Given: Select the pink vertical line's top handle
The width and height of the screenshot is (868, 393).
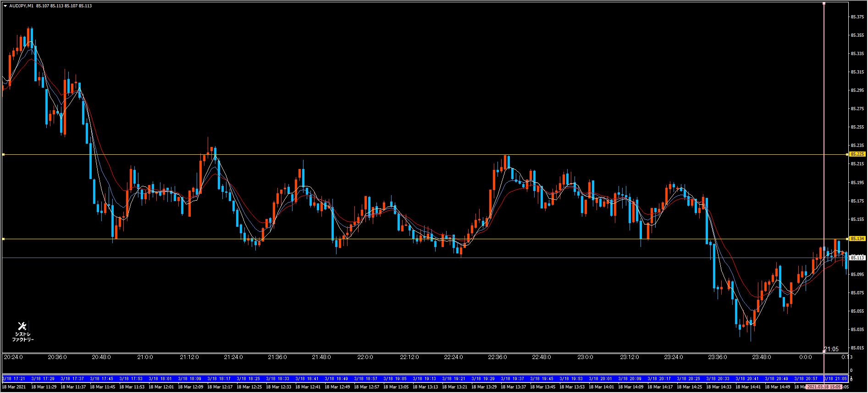Looking at the screenshot, I should coord(824,4).
